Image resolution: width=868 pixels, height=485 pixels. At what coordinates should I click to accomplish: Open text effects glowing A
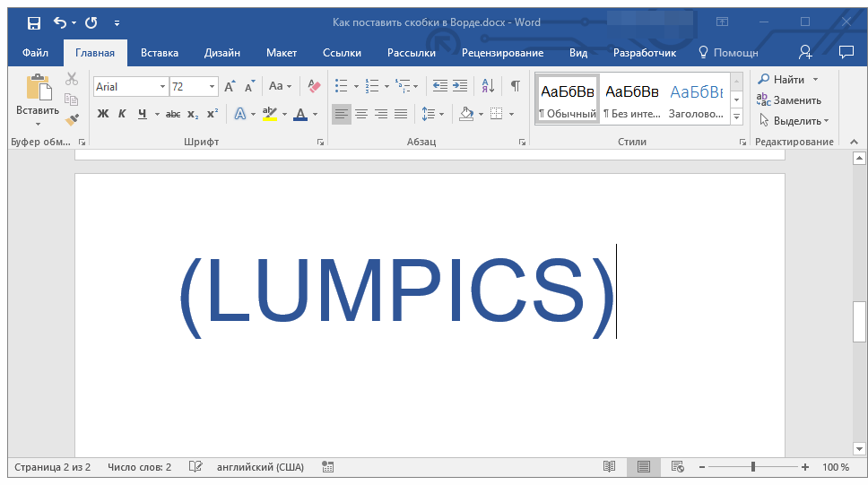click(x=240, y=114)
